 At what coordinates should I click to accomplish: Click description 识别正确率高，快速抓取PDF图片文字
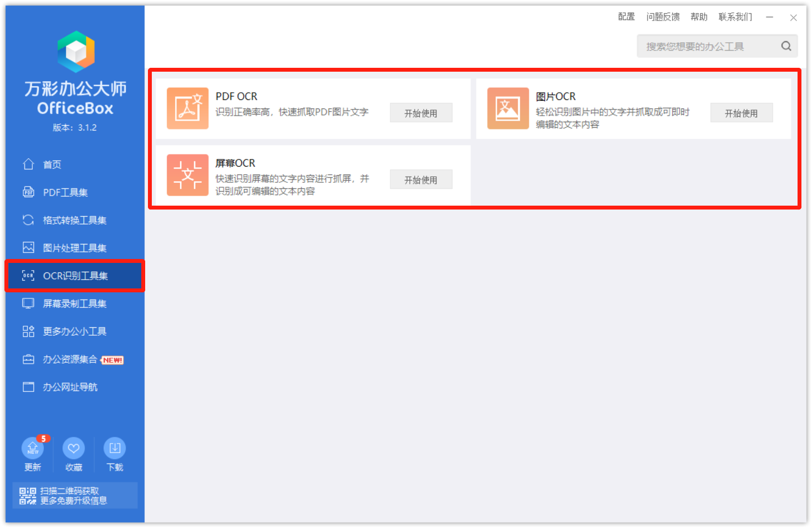click(x=292, y=112)
